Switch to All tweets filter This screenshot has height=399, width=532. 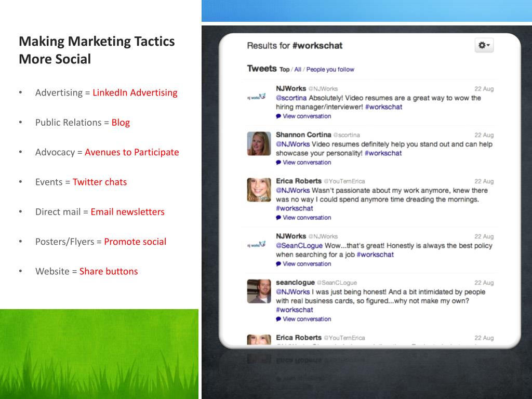pos(298,70)
